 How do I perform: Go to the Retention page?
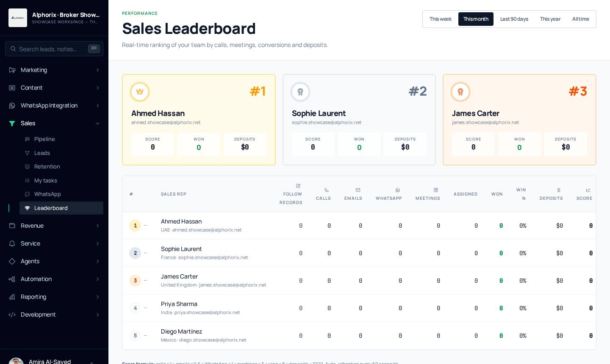(61, 167)
